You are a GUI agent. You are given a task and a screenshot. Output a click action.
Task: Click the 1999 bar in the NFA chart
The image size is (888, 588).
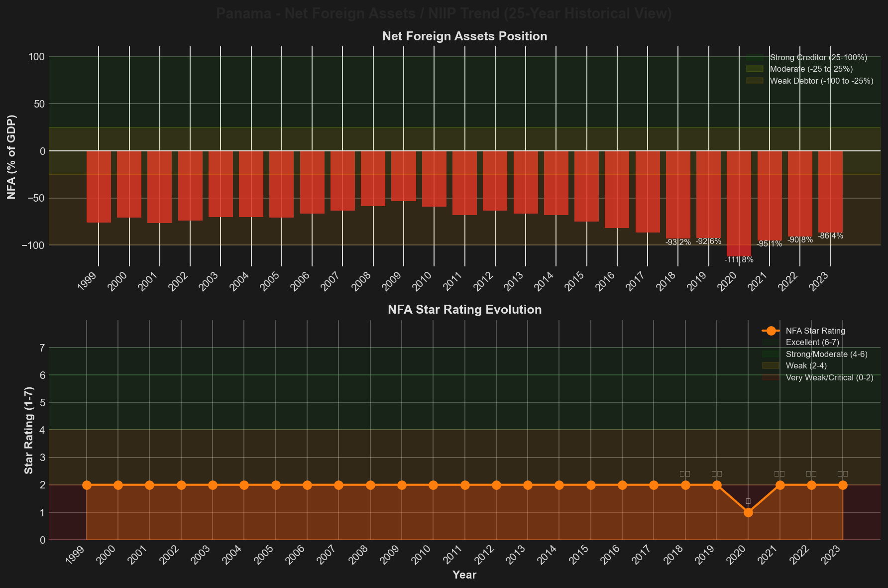click(99, 187)
